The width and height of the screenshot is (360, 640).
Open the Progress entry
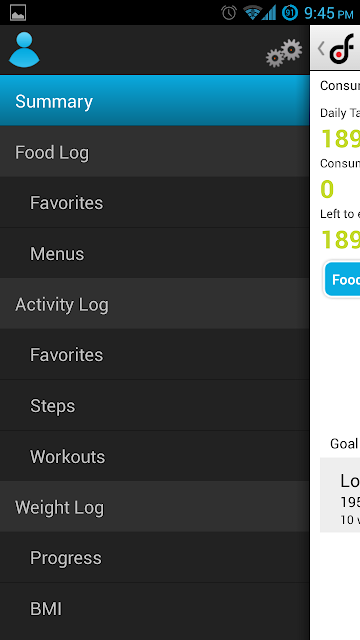pos(155,558)
